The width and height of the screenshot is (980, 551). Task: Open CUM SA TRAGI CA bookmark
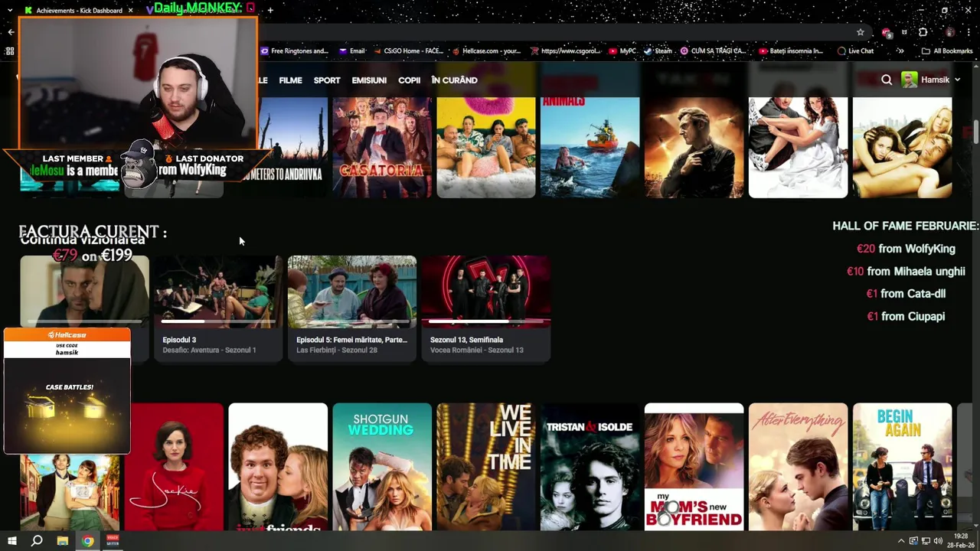click(713, 51)
